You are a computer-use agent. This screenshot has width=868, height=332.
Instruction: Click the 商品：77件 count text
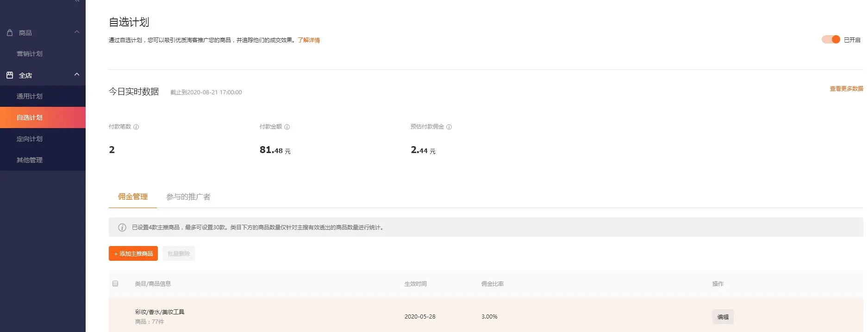point(150,322)
